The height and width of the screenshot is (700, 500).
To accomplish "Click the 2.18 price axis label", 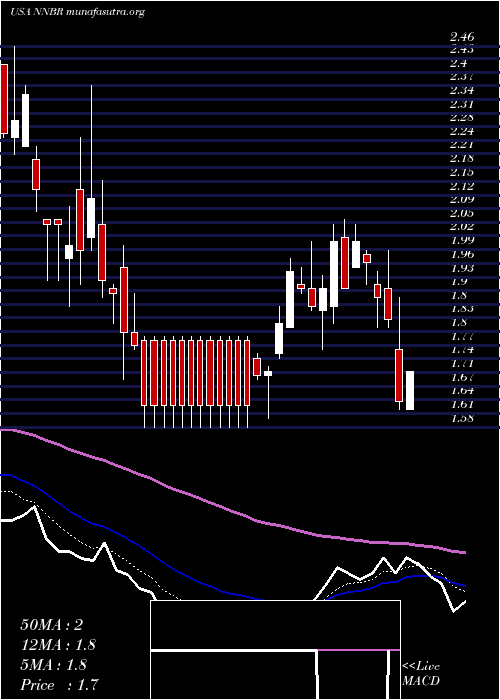I will [x=462, y=158].
